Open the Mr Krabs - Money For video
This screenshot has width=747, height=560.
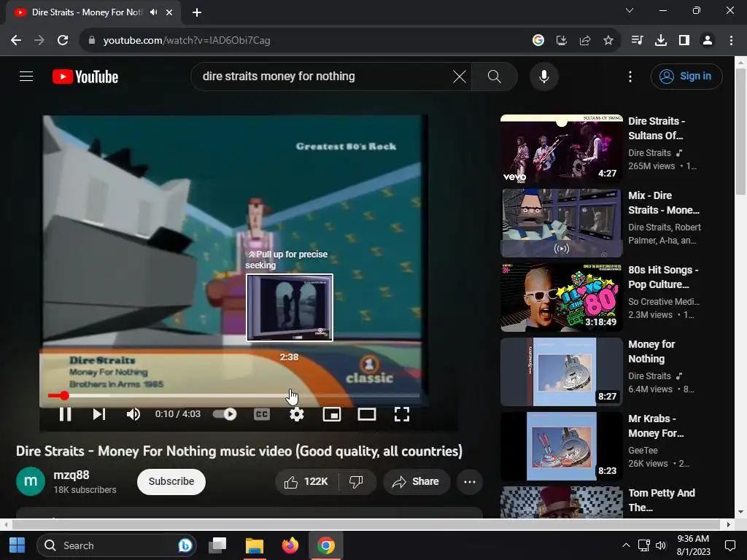point(562,446)
